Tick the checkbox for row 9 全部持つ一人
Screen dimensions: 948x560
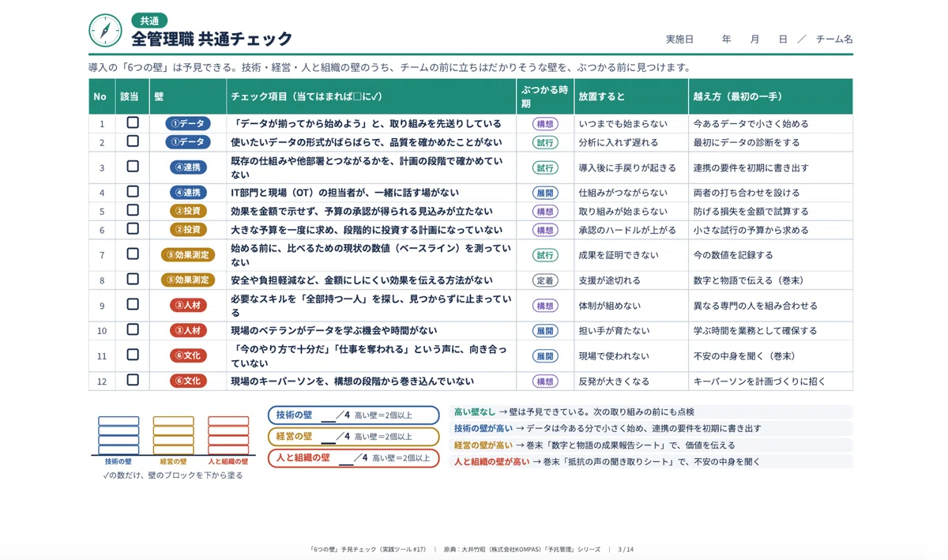(133, 305)
